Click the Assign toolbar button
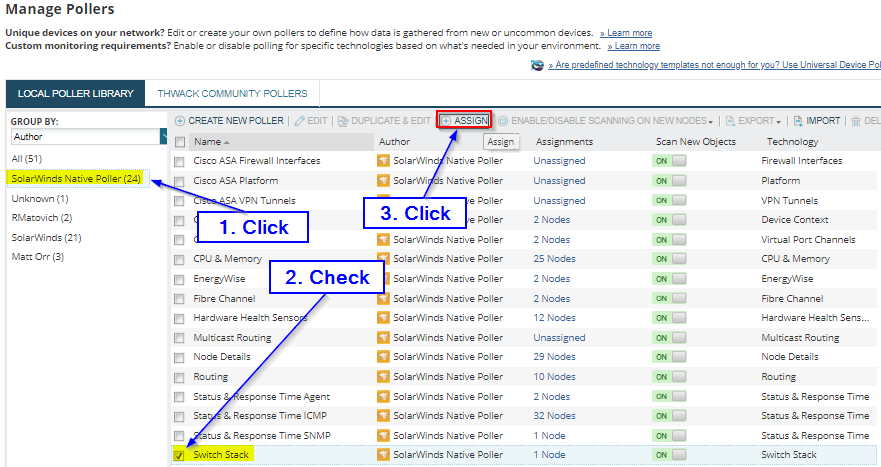The width and height of the screenshot is (881, 467). pyautogui.click(x=464, y=120)
